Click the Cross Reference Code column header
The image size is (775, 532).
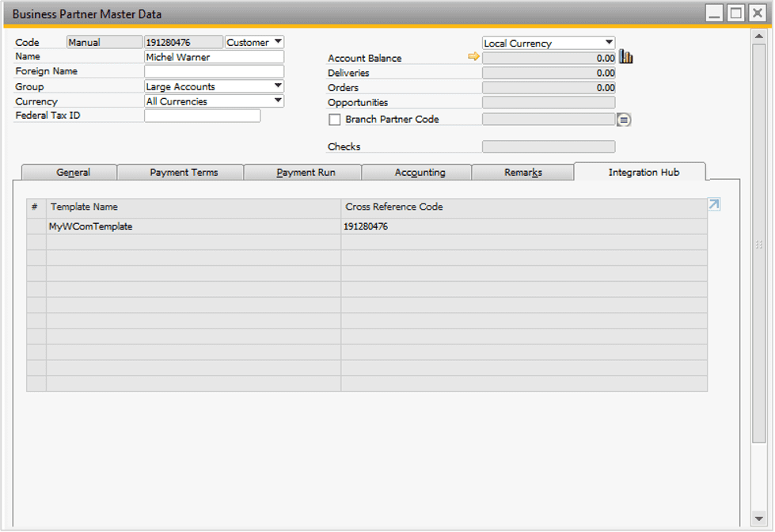pos(524,207)
